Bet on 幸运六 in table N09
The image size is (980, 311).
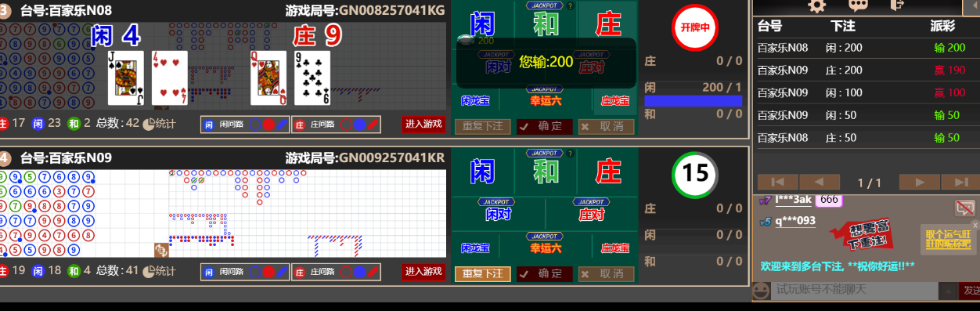pyautogui.click(x=546, y=246)
